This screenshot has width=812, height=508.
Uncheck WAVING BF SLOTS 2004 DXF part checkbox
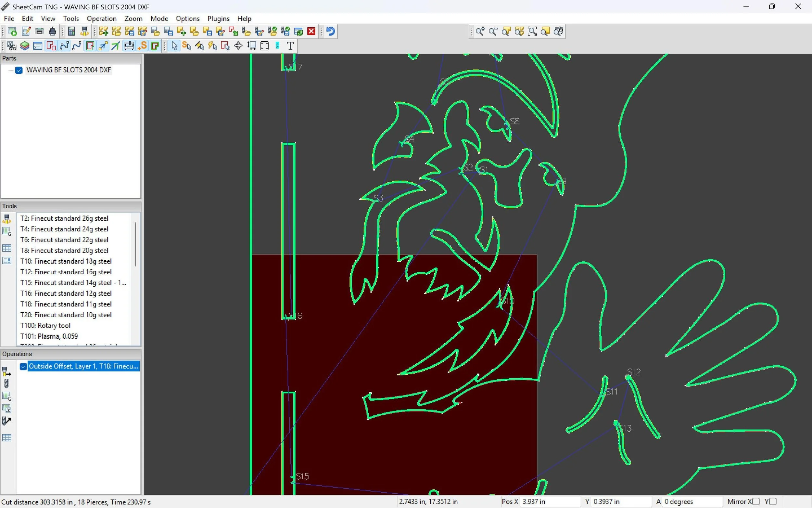click(x=19, y=70)
